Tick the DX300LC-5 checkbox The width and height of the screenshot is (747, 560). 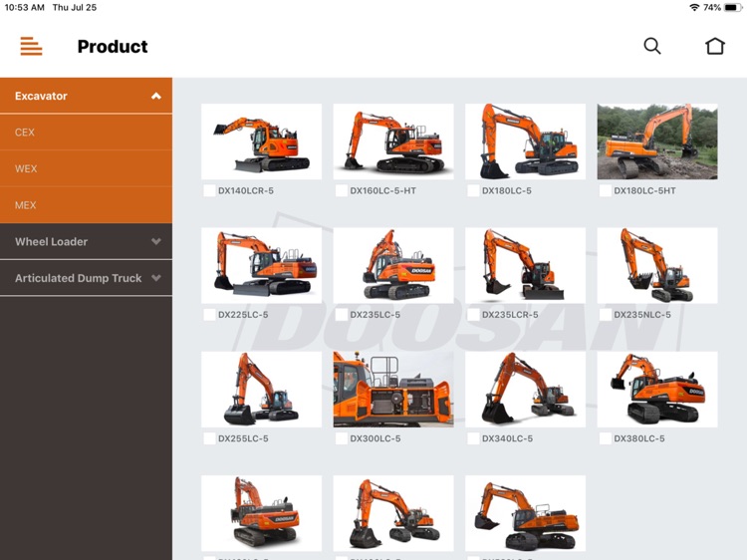[342, 438]
